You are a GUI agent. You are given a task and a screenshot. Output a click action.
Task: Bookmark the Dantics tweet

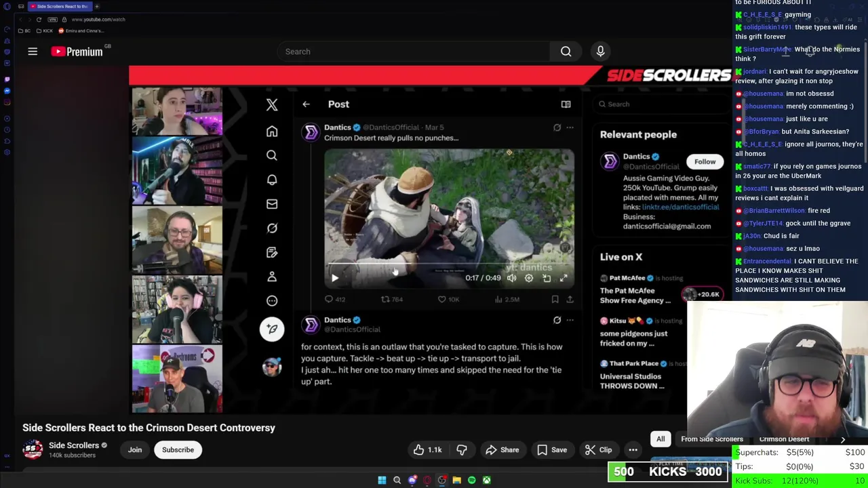555,299
